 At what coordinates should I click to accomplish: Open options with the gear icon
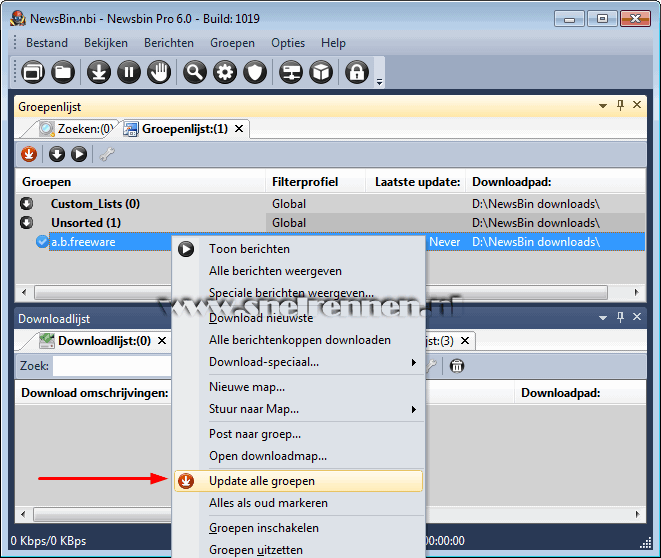click(x=225, y=72)
